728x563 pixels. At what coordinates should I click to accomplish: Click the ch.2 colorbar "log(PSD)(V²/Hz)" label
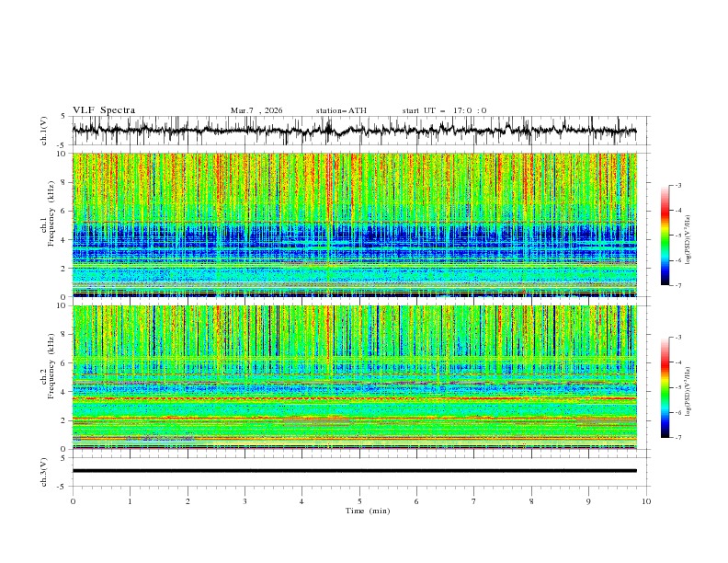click(x=688, y=391)
